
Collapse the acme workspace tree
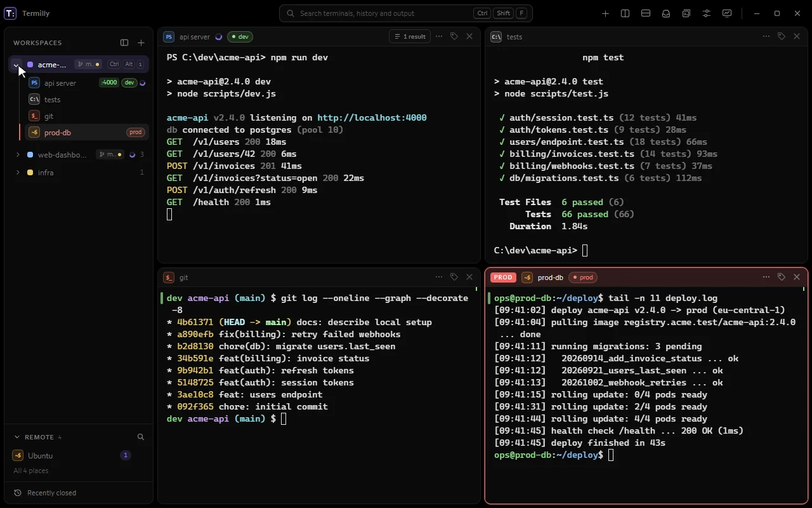point(16,65)
